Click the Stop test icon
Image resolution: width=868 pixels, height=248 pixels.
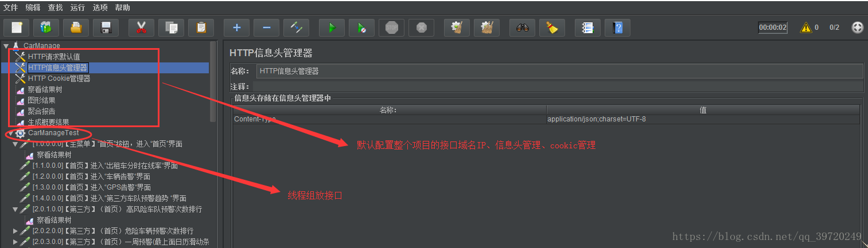click(x=392, y=27)
